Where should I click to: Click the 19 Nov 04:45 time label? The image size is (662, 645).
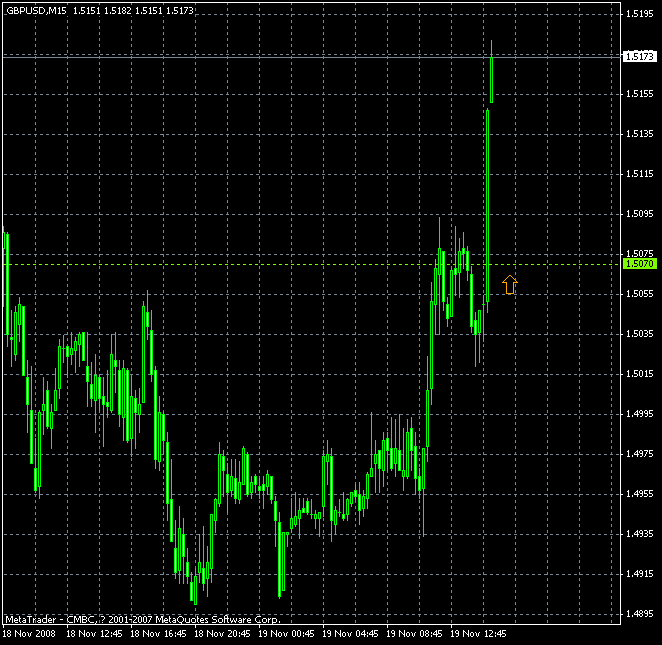350,634
